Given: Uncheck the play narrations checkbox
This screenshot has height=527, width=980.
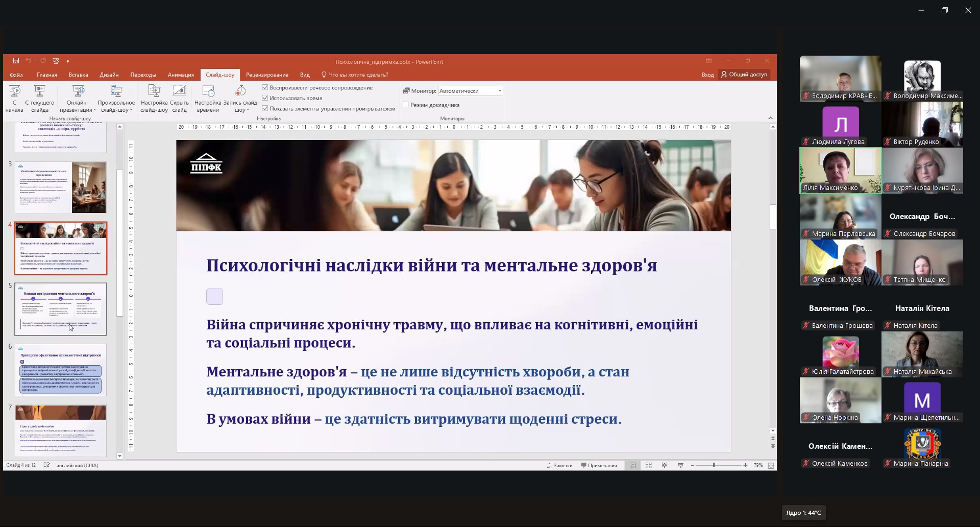Looking at the screenshot, I should point(265,88).
